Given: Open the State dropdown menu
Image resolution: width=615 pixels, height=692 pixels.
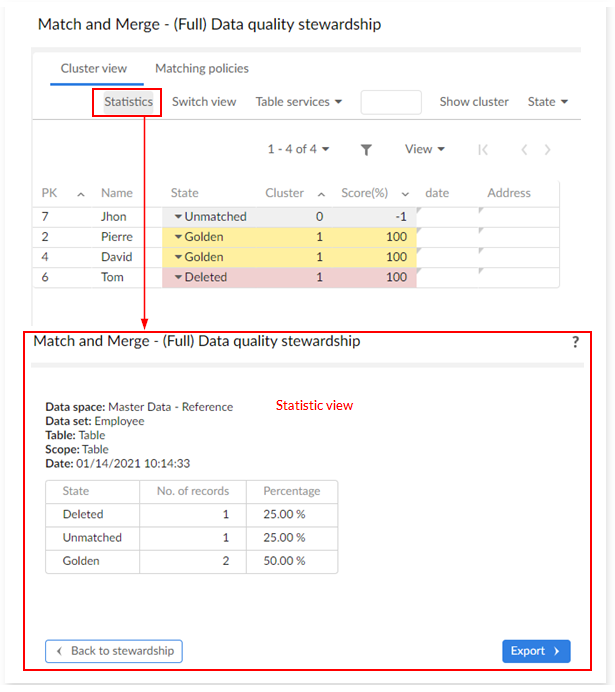Looking at the screenshot, I should (548, 102).
